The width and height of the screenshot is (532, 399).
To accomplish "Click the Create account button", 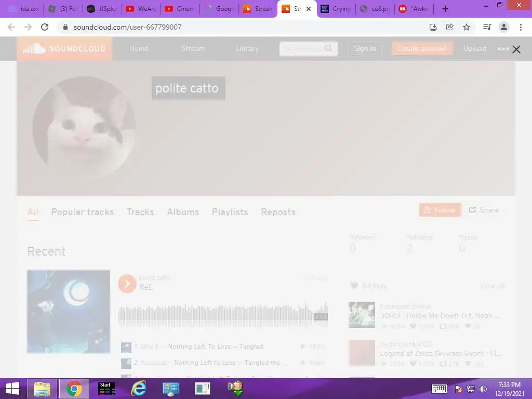I will [422, 48].
